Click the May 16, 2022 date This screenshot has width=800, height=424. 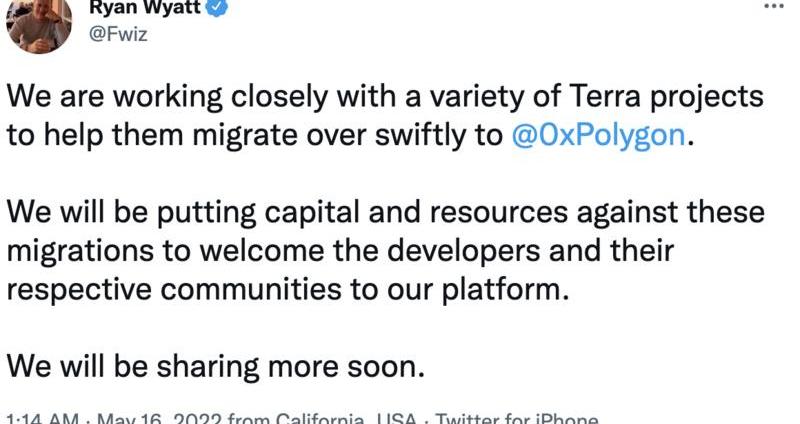tap(159, 418)
